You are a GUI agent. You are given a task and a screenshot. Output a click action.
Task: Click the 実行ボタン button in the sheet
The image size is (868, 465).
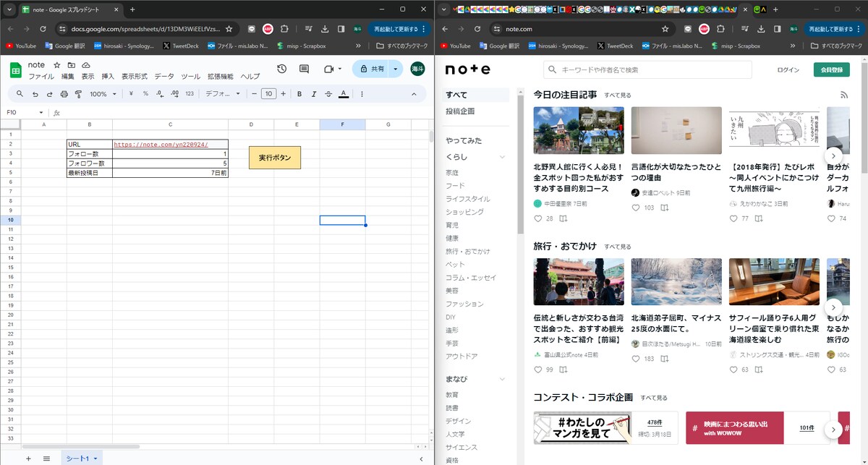[275, 158]
